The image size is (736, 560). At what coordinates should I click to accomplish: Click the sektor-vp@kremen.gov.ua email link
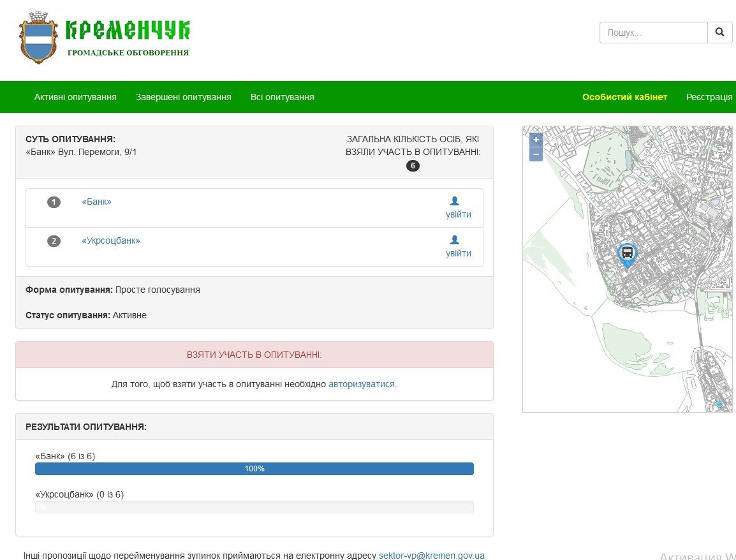coord(431,555)
